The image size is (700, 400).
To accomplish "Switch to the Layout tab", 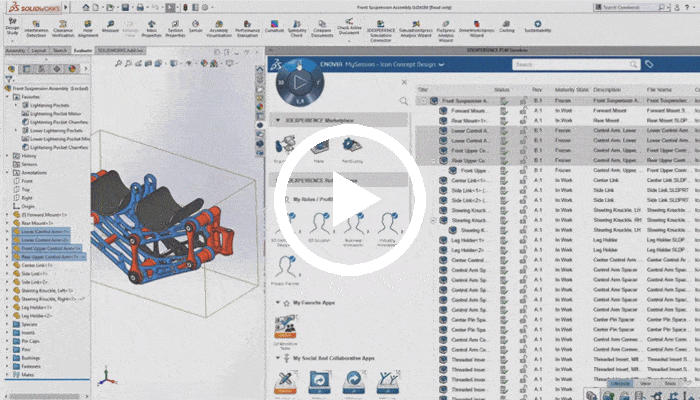I will (x=39, y=50).
